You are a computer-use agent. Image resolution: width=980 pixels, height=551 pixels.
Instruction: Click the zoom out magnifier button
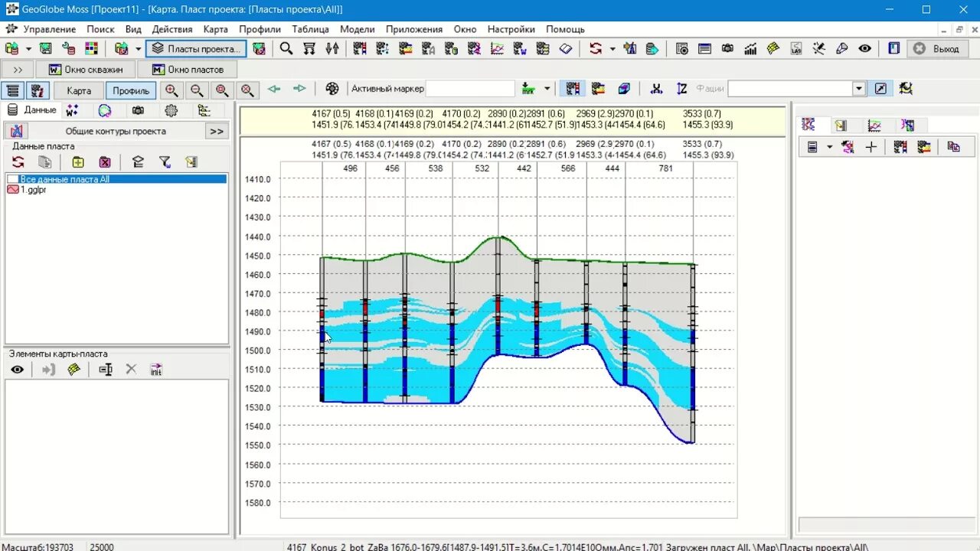click(x=197, y=90)
